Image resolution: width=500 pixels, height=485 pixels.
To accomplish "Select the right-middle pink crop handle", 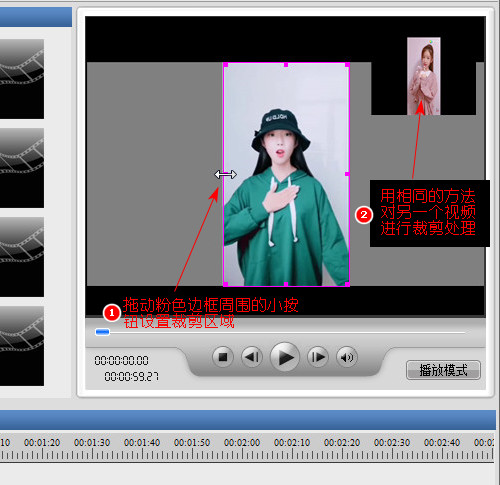I will tap(347, 174).
